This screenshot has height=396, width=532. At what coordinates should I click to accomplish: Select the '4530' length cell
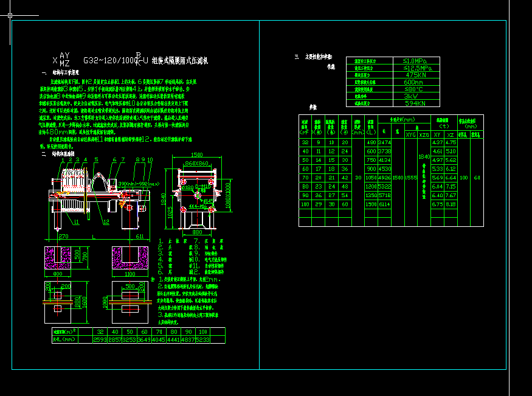pyautogui.click(x=384, y=169)
